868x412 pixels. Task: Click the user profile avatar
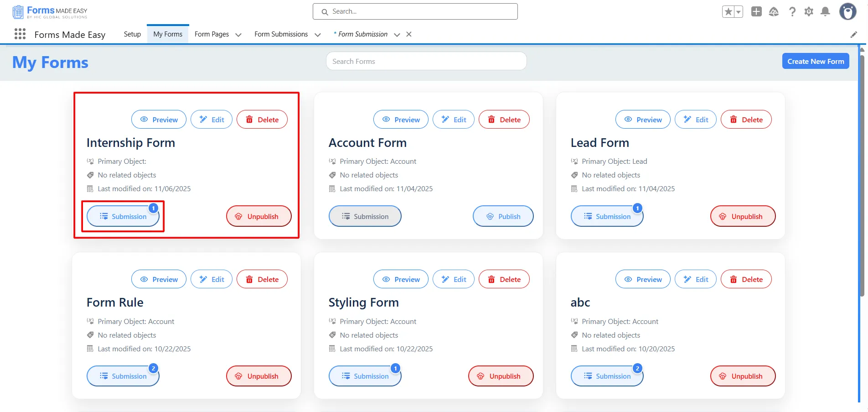[847, 12]
